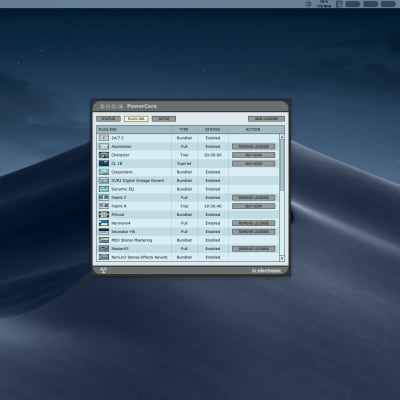This screenshot has height=400, width=400.
Task: Click the Action column header
Action: pos(253,129)
